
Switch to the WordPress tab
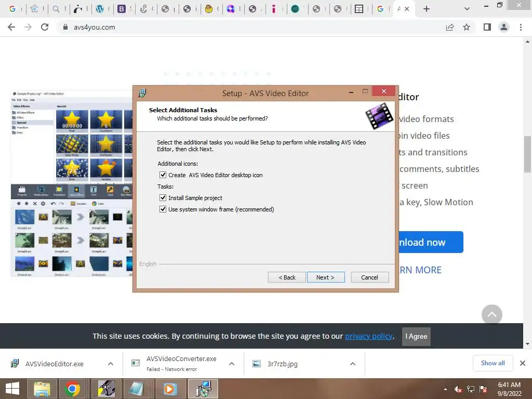click(100, 9)
